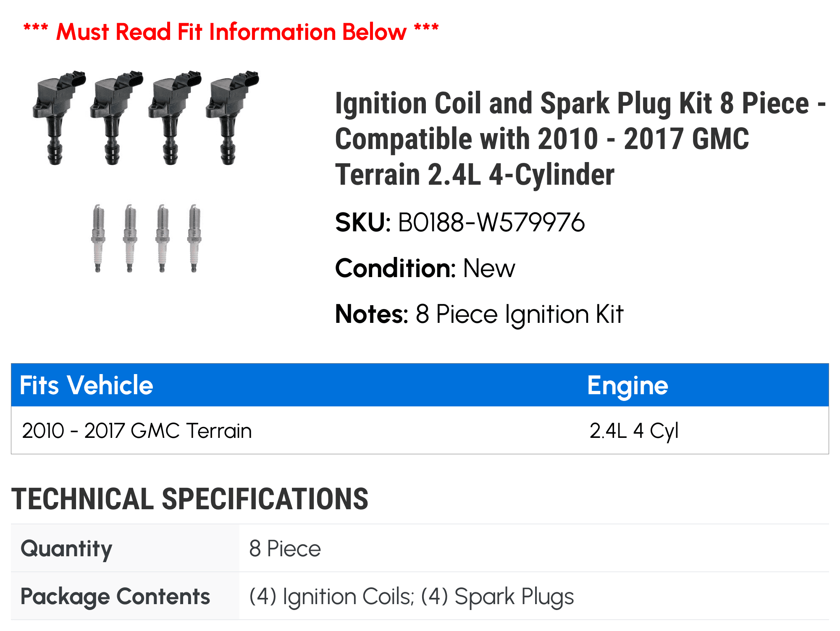This screenshot has height=631, width=840.
Task: Click the Fits Vehicle column header
Action: coord(87,385)
